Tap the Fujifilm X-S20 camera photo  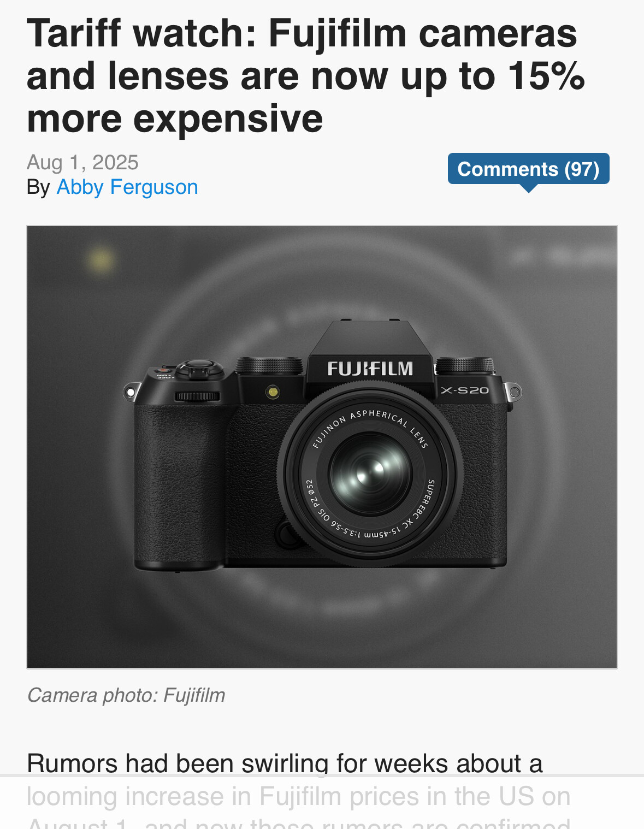(322, 447)
